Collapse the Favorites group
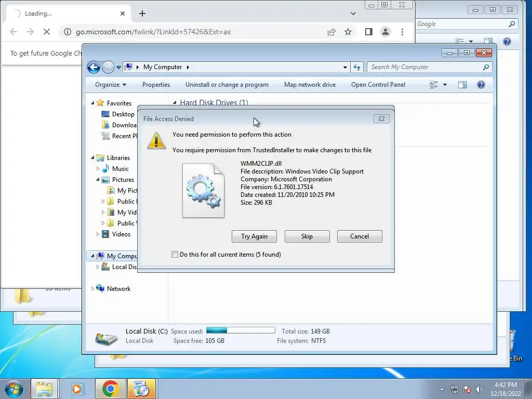The height and width of the screenshot is (399, 532). pos(92,103)
